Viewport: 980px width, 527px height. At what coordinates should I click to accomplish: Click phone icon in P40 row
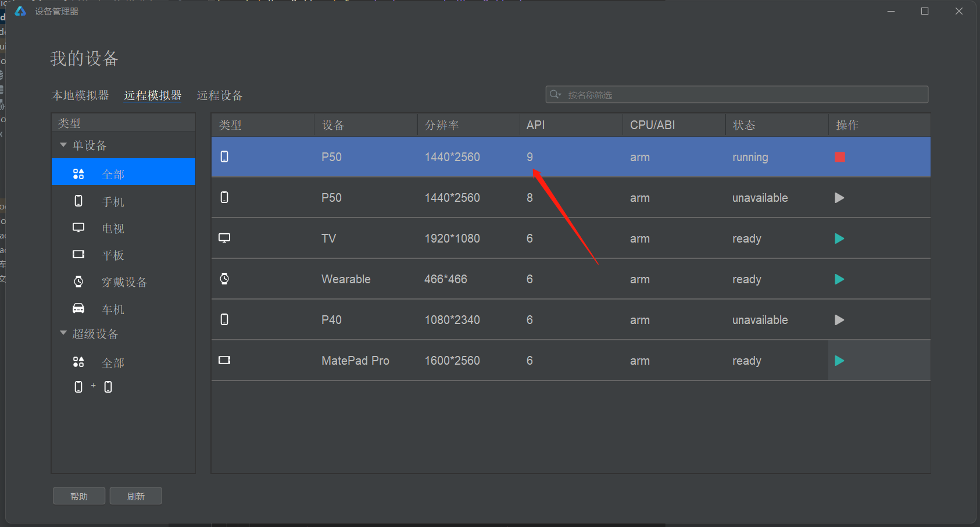[224, 319]
